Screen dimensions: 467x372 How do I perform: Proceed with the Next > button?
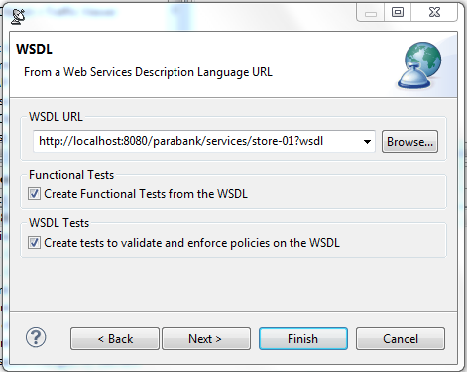click(206, 339)
